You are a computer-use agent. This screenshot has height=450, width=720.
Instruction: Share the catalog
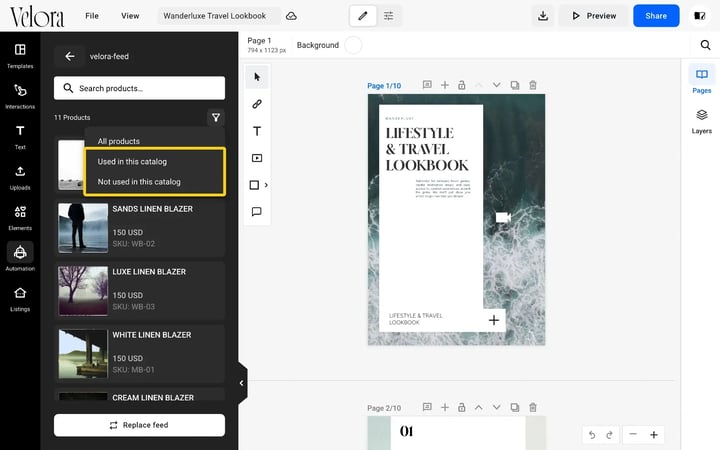pos(656,16)
